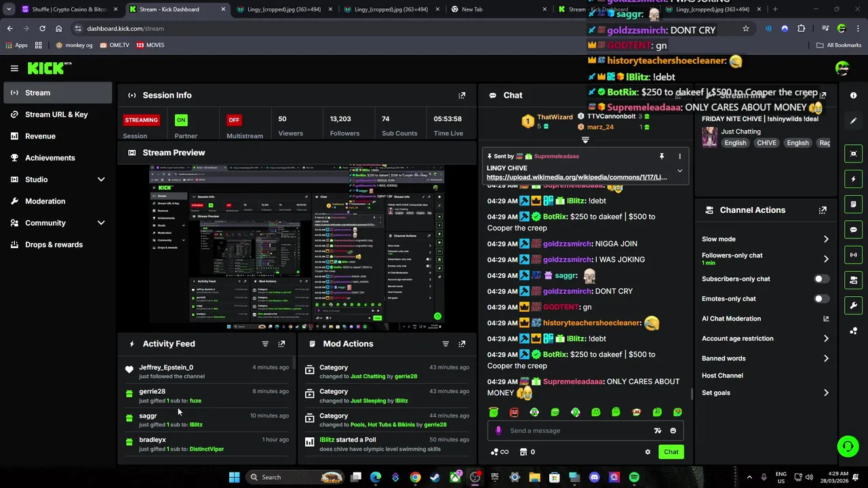Open text formatting icon in message box

tap(657, 430)
